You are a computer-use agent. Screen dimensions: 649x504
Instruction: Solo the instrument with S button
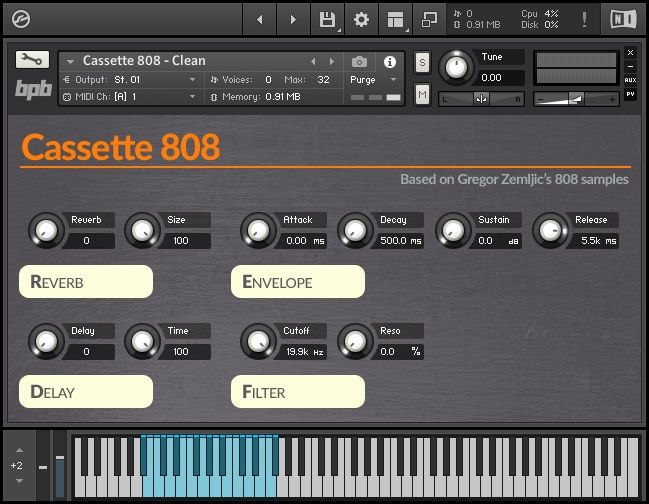[422, 62]
